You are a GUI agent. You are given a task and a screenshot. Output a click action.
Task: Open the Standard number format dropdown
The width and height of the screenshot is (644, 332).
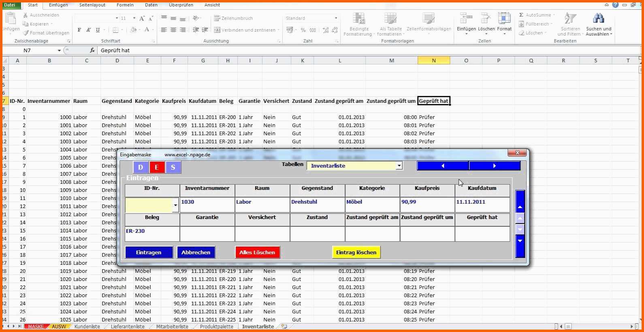coord(336,18)
